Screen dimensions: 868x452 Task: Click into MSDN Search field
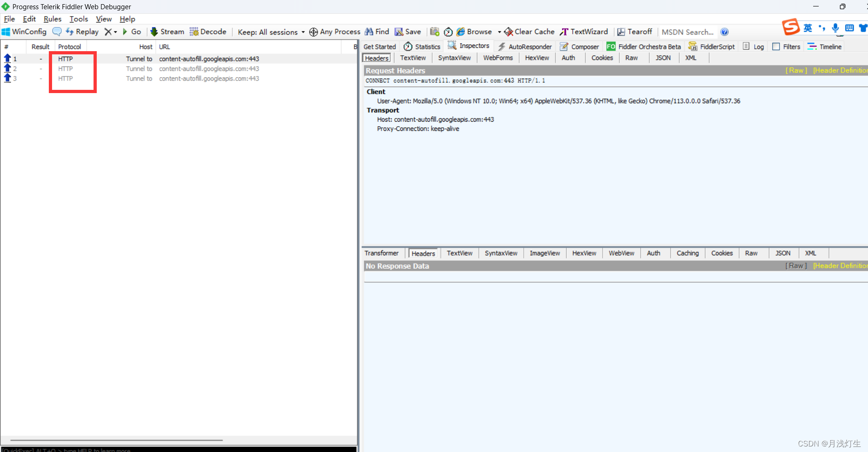click(688, 32)
